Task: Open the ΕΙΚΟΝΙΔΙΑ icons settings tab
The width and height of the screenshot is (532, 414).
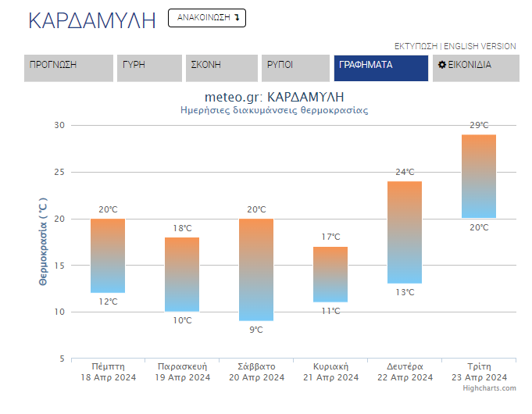Action: click(476, 68)
